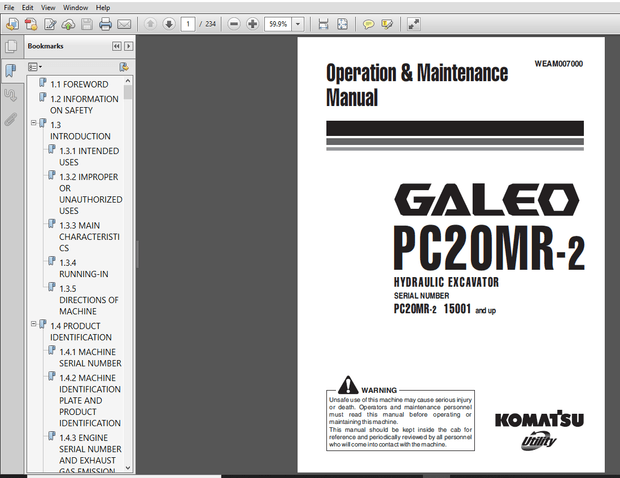
Task: Zoom out with the minus button
Action: click(x=234, y=24)
